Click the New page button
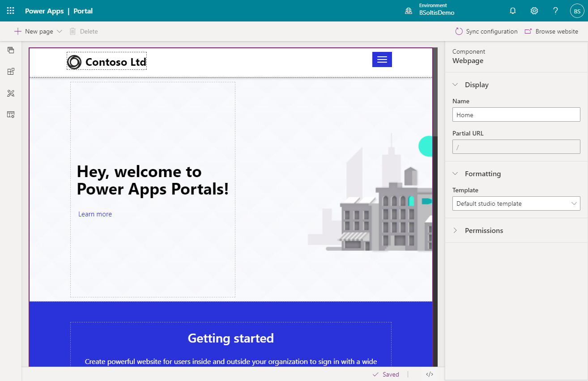Screen dimensions: 588x381 coord(34,31)
